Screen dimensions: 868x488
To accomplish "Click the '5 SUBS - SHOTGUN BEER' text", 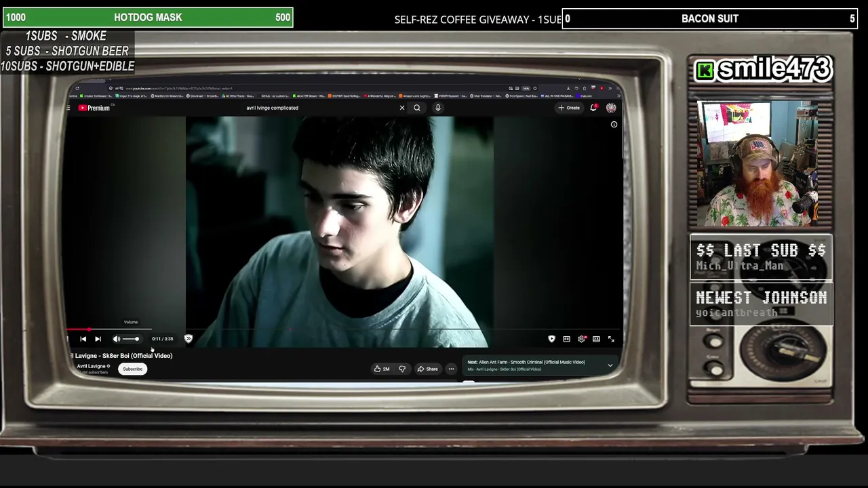I will 67,51.
